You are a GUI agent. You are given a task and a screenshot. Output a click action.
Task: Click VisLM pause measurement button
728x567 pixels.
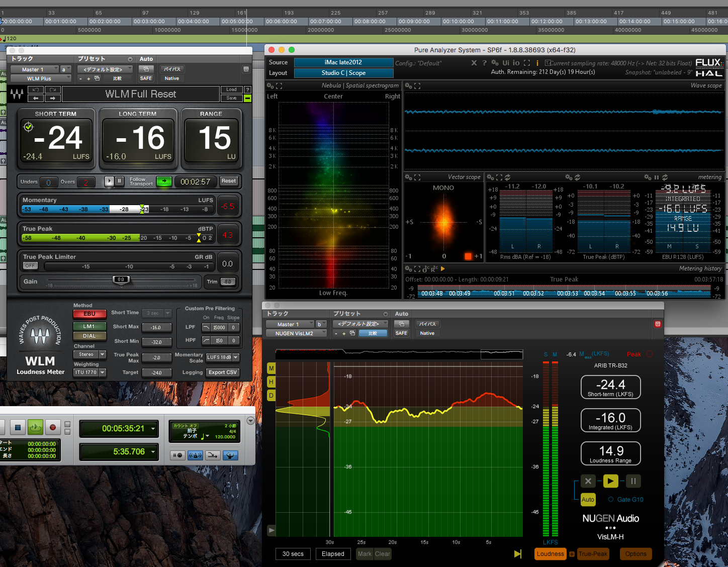(633, 481)
